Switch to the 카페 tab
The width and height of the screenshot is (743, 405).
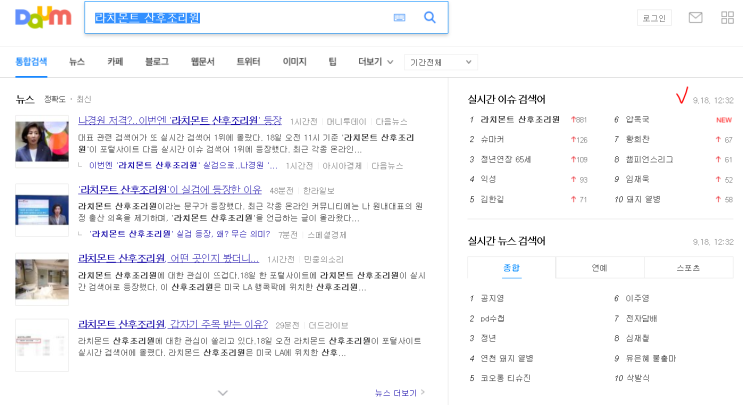[x=115, y=62]
